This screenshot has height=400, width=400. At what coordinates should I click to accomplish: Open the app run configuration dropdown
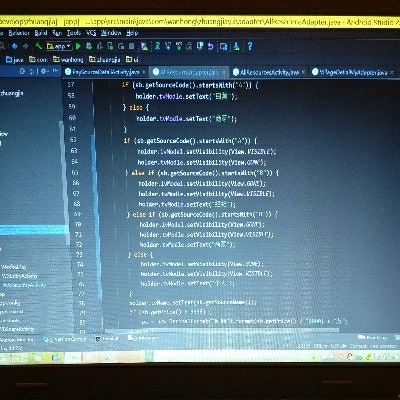coord(59,46)
